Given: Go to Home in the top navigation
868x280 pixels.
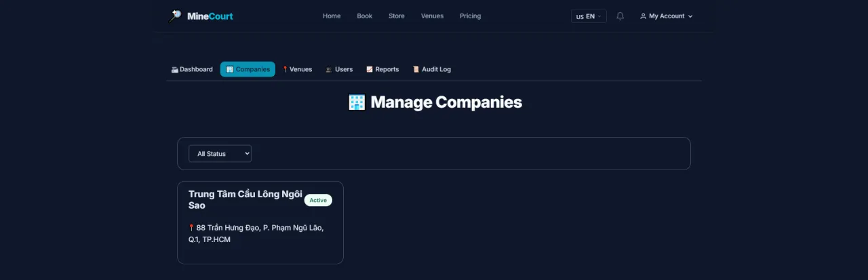Looking at the screenshot, I should coord(332,16).
